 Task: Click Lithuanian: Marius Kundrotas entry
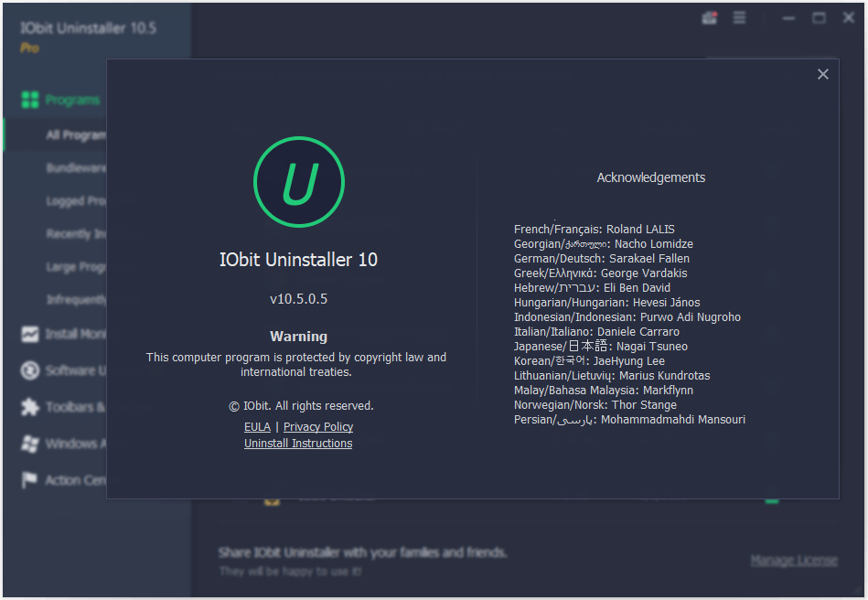click(612, 376)
